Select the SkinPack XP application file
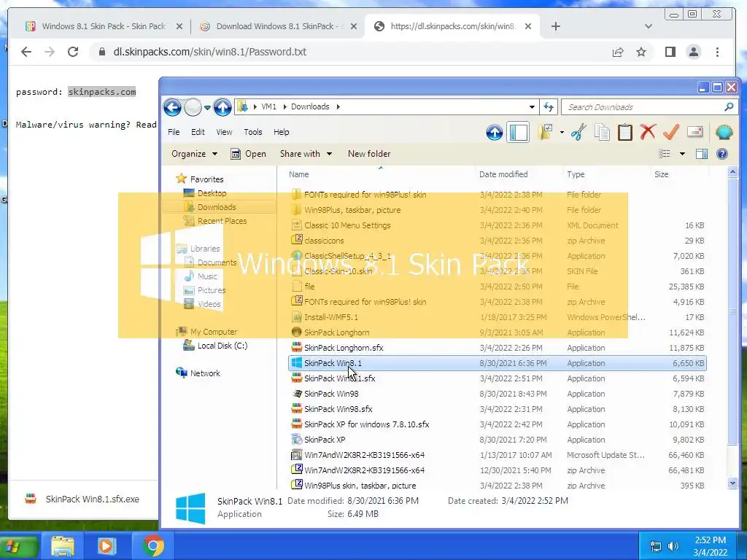This screenshot has width=747, height=560. pos(498,440)
